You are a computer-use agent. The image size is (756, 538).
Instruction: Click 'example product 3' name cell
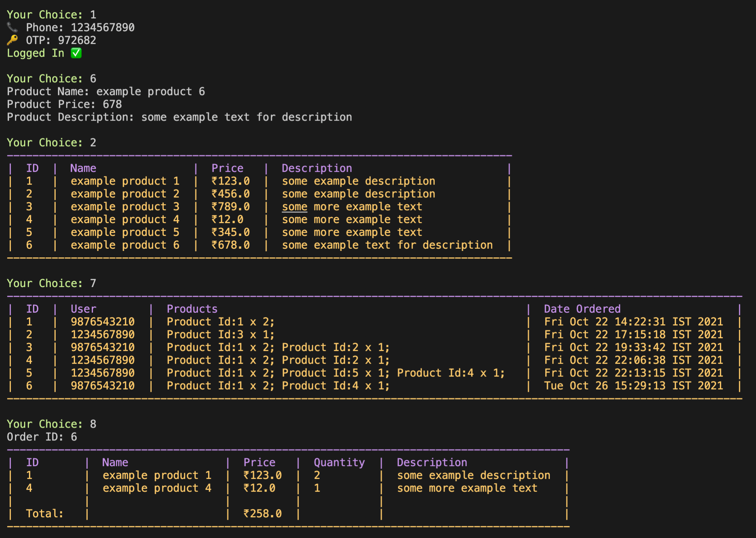click(125, 207)
